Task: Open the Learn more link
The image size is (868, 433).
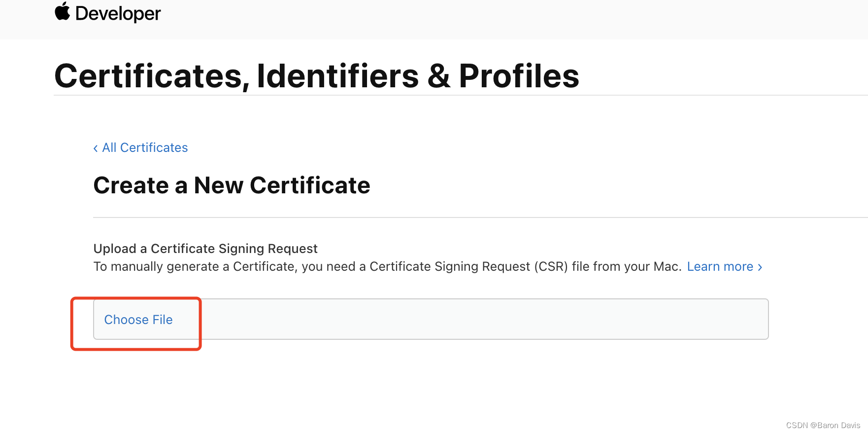Action: [x=720, y=266]
